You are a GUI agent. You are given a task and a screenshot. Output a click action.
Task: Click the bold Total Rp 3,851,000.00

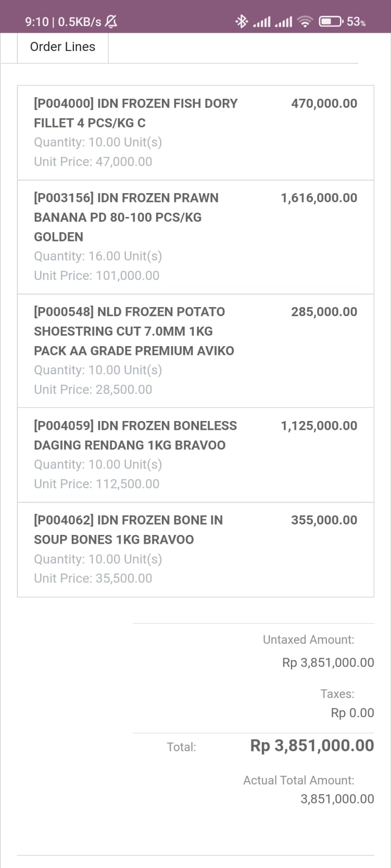[312, 746]
